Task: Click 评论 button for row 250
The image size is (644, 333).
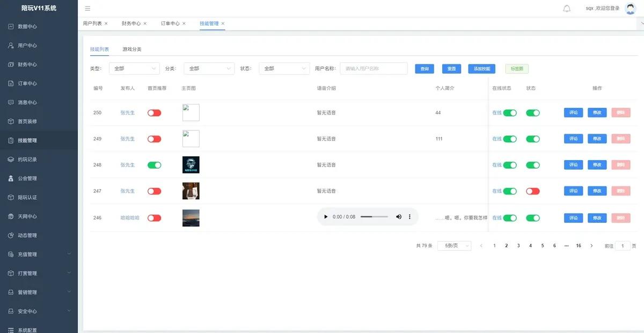Action: (x=573, y=113)
